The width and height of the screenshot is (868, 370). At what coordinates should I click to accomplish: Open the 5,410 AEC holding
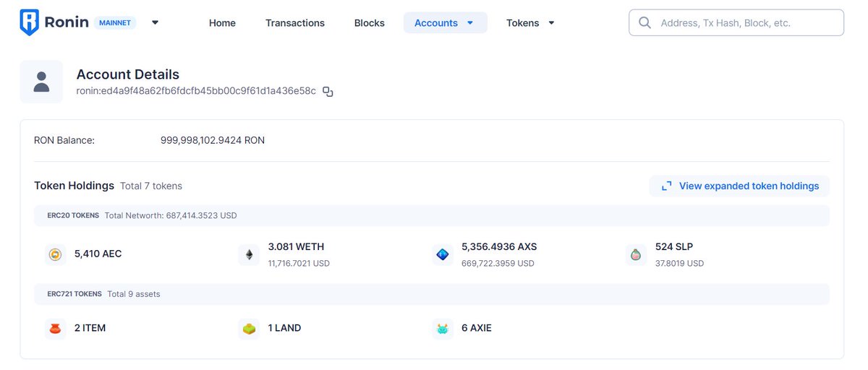click(x=98, y=254)
